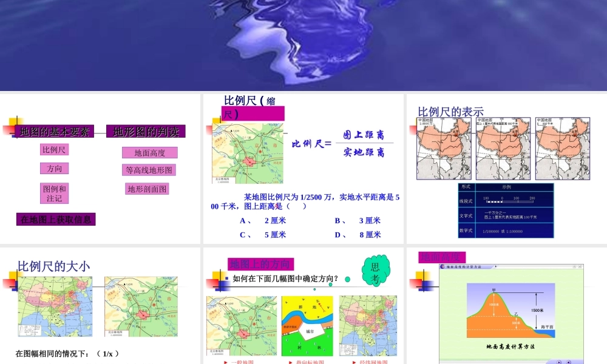
Task: Click the 图例和注记 label box
Action: pos(54,194)
